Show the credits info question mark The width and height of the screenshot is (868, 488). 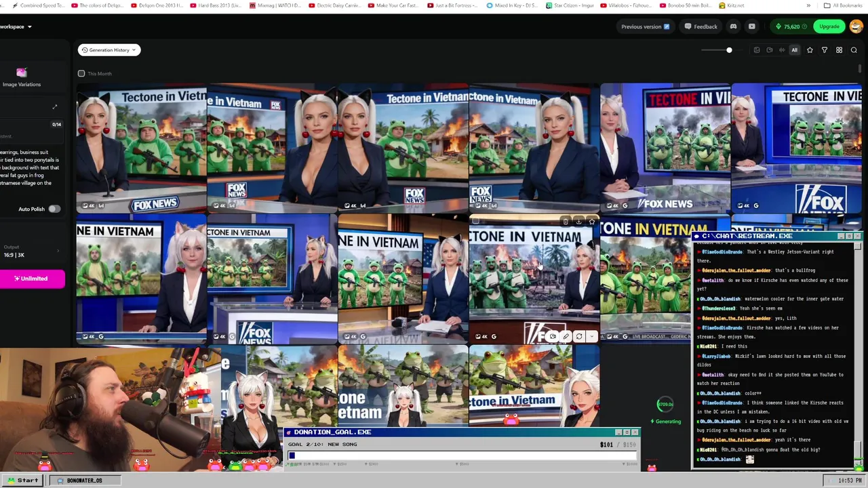point(805,26)
